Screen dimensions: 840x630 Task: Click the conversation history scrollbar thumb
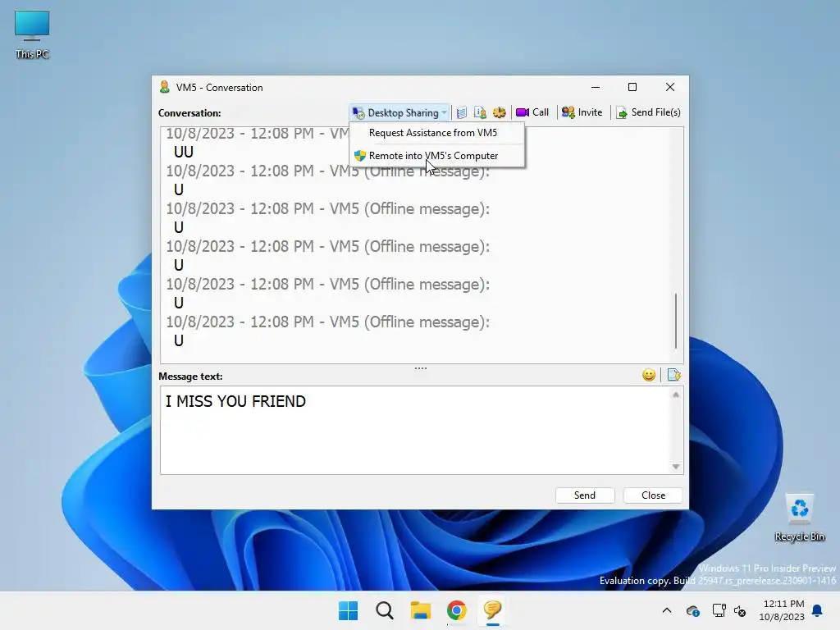pos(676,321)
